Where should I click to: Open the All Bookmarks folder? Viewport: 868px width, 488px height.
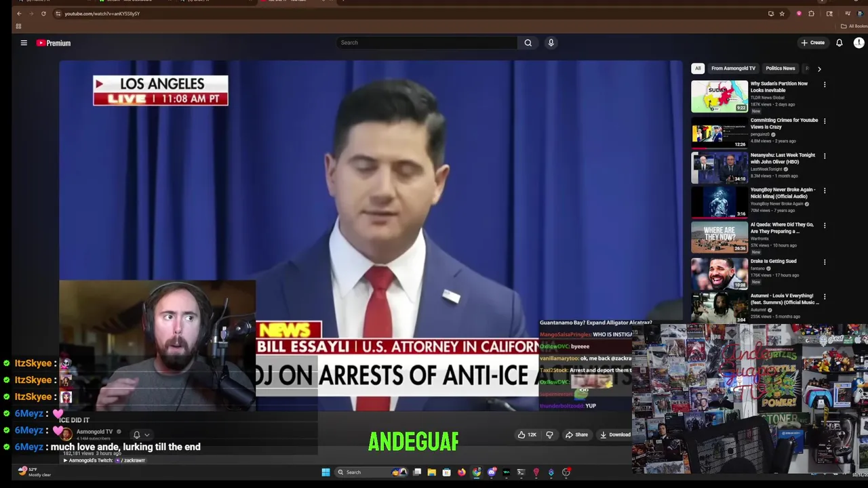click(x=853, y=26)
